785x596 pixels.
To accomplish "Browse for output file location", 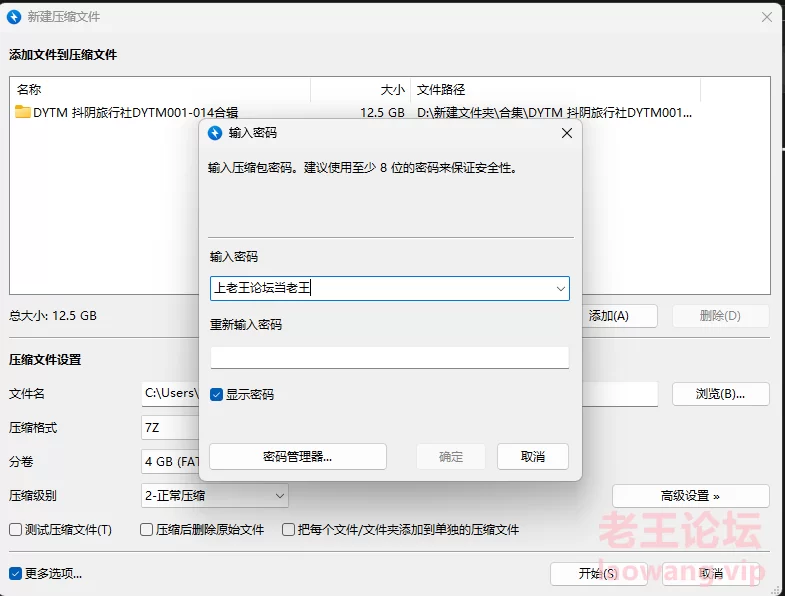I will (x=720, y=394).
